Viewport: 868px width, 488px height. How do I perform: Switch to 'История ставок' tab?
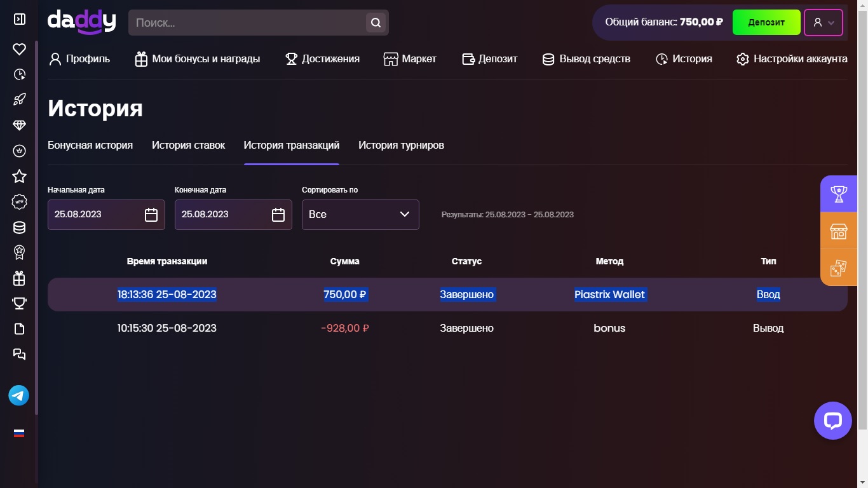pos(188,146)
